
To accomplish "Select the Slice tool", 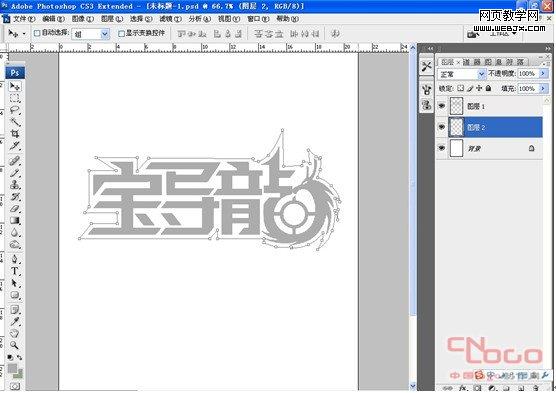I will pos(15,146).
